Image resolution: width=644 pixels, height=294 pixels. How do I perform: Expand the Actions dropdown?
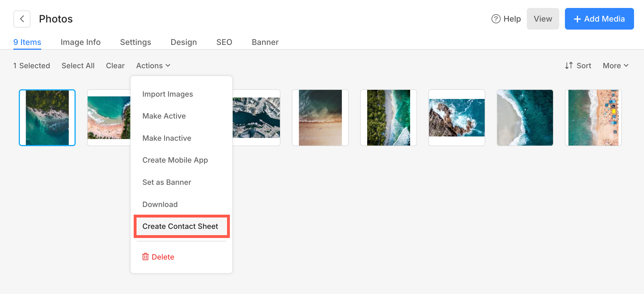(x=153, y=66)
